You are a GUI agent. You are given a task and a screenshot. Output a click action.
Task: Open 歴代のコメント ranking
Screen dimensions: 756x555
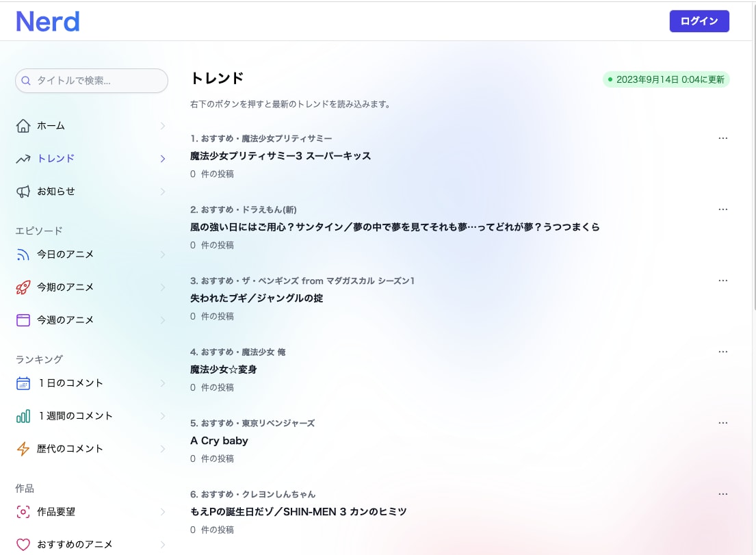pyautogui.click(x=92, y=449)
